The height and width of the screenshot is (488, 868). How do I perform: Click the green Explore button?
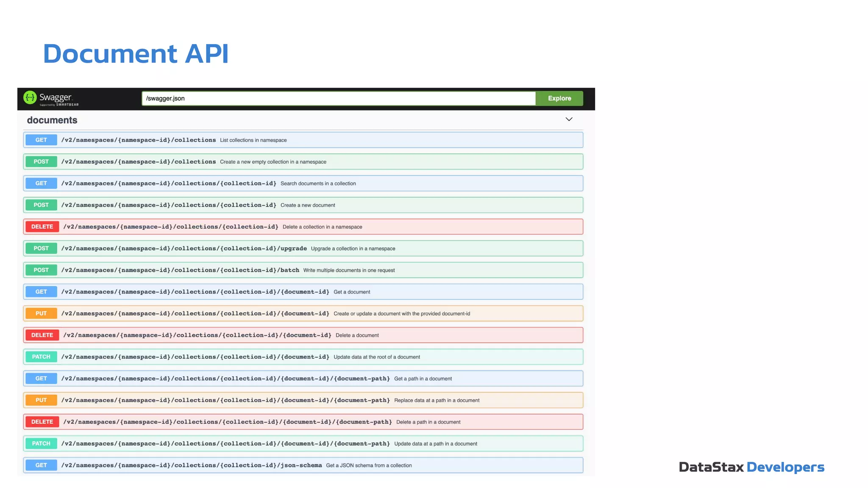[559, 98]
